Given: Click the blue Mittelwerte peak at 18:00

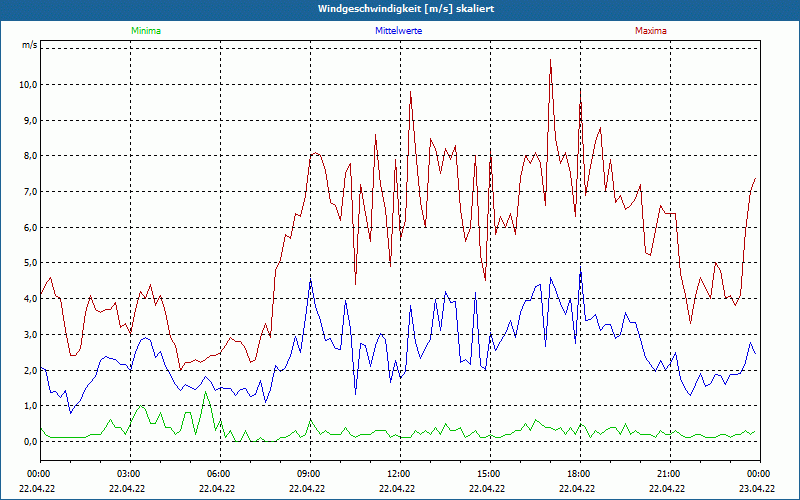Looking at the screenshot, I should (x=581, y=267).
